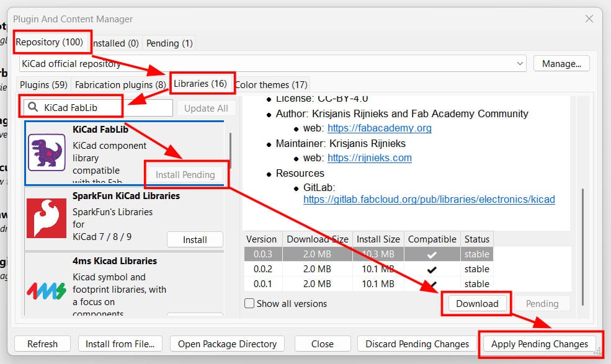Select the KiCad FabLib package title
Viewport: 611px width, 364px height.
[100, 130]
